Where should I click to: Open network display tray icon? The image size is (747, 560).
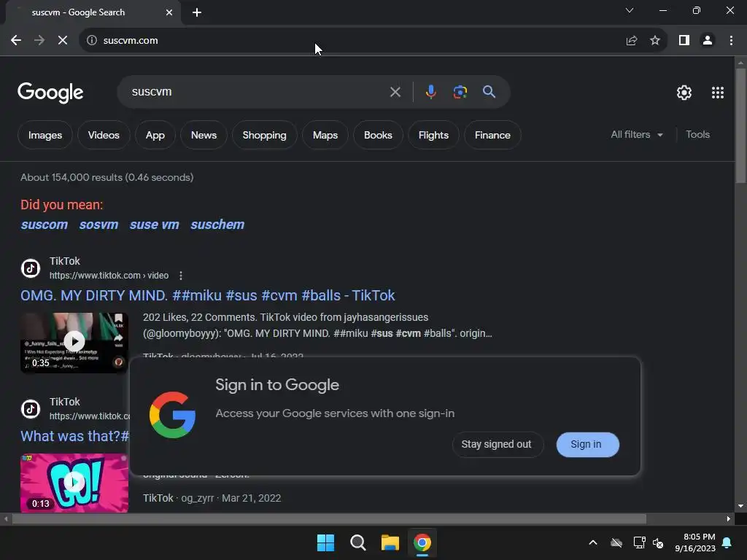pos(639,542)
